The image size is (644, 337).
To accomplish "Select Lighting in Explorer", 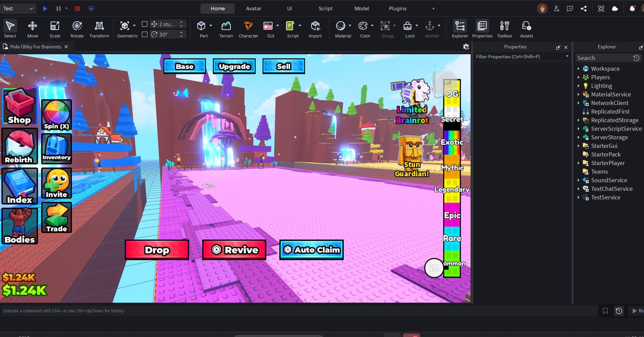I will pos(602,86).
